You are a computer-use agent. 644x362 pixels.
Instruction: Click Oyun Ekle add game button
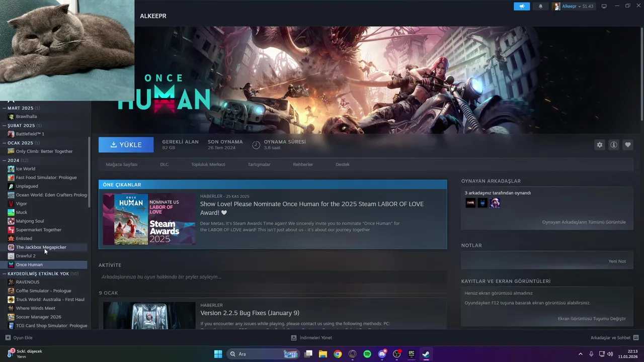19,338
